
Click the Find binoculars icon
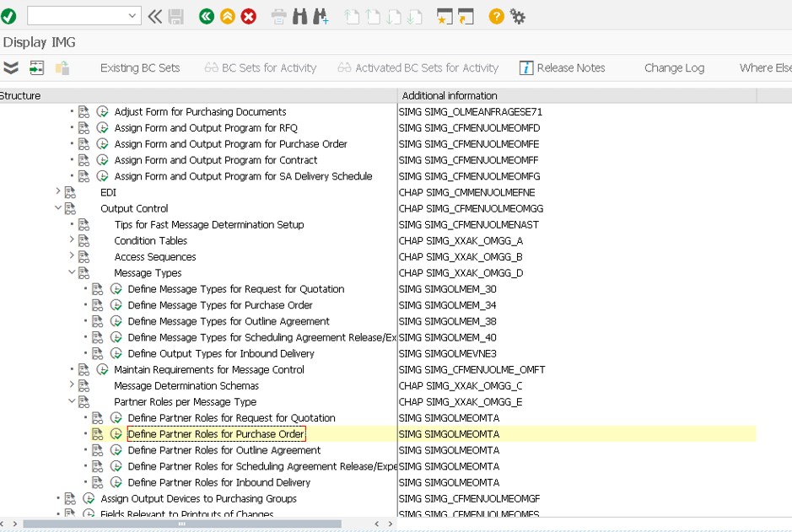click(x=300, y=17)
